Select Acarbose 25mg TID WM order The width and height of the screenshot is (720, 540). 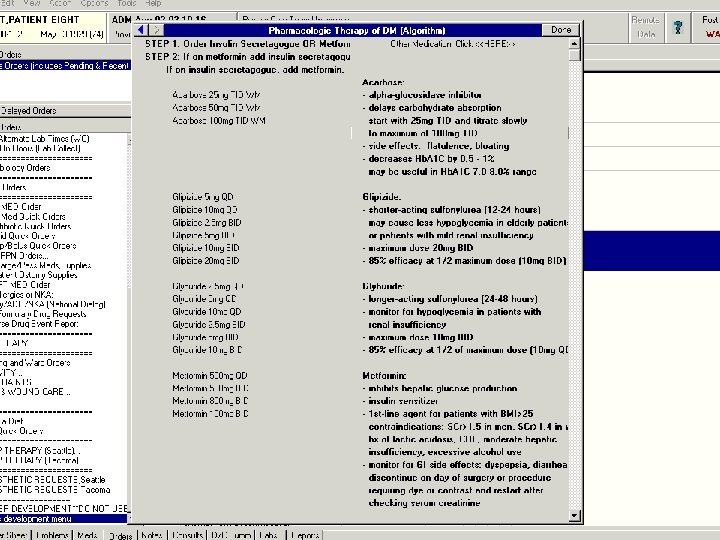216,95
